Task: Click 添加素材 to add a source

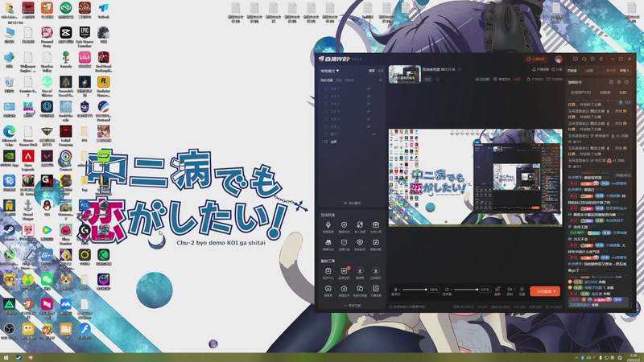Action: (x=352, y=204)
